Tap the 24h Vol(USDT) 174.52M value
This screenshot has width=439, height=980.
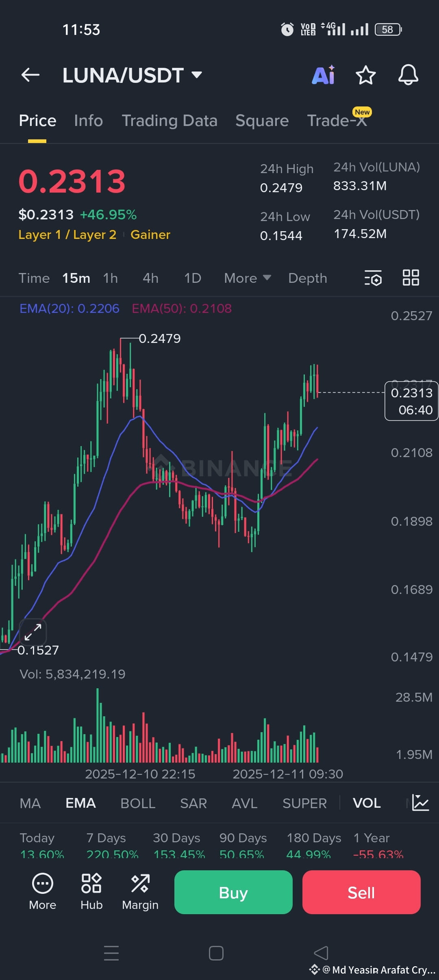tap(360, 234)
